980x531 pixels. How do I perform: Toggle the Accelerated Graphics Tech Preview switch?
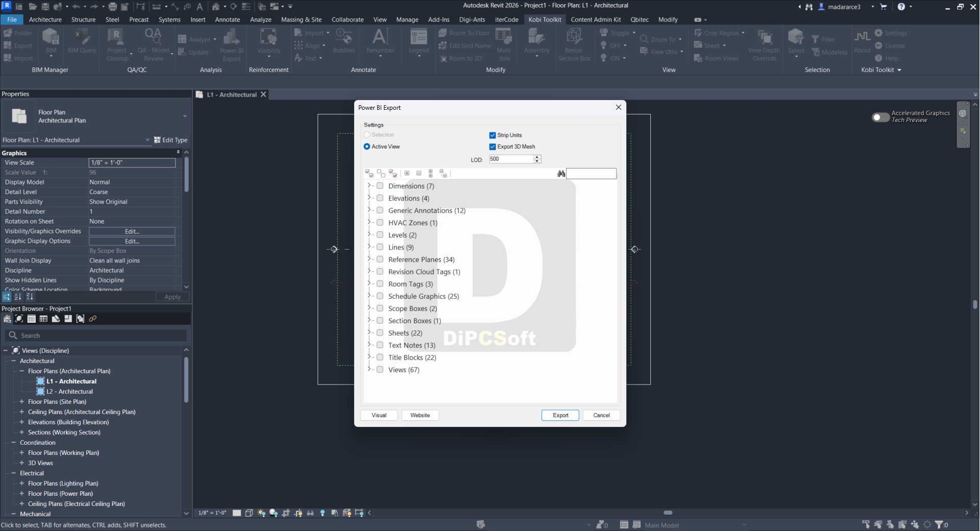pyautogui.click(x=880, y=117)
